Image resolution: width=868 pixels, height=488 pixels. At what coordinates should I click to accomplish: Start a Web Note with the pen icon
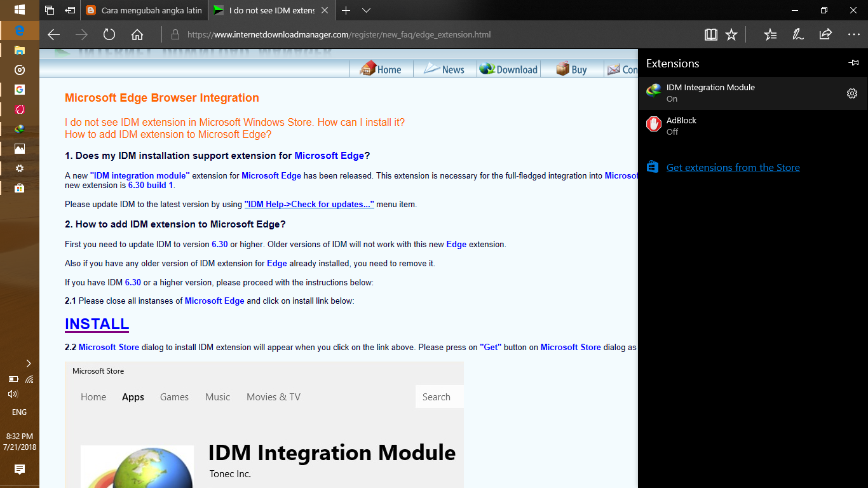coord(797,34)
